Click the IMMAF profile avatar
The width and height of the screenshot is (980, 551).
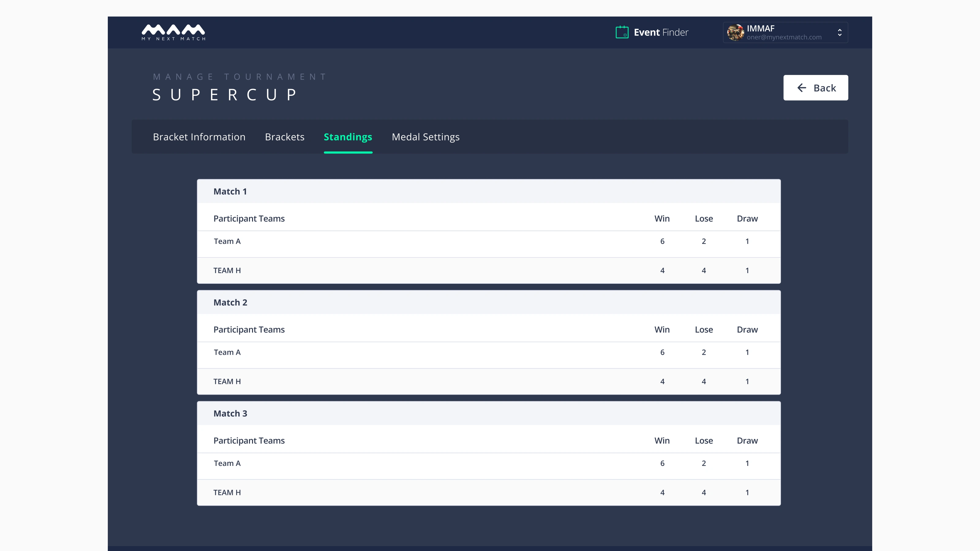735,32
